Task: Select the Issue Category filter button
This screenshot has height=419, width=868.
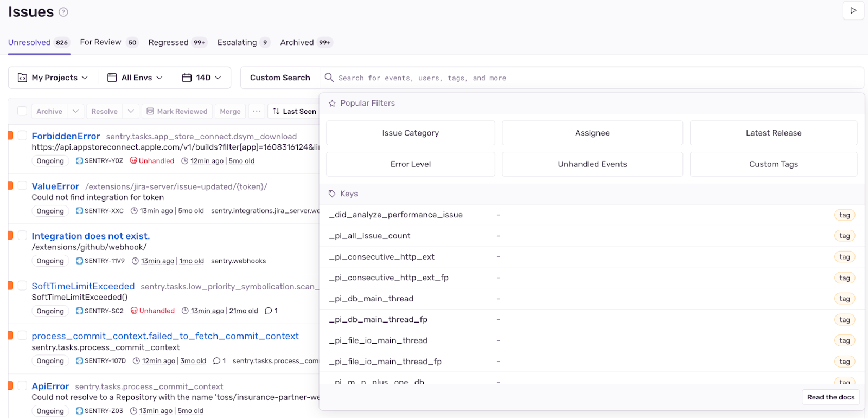Action: pyautogui.click(x=411, y=133)
